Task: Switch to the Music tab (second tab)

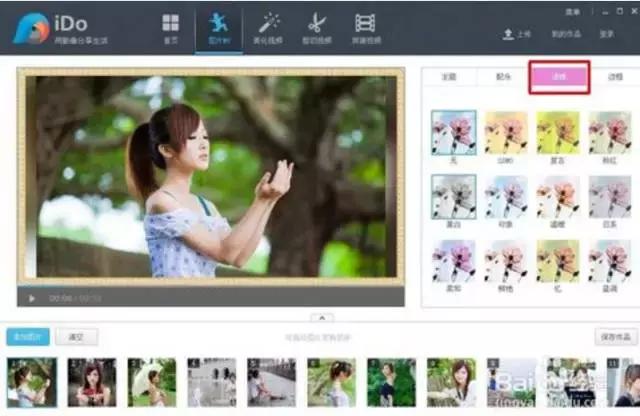Action: (503, 76)
